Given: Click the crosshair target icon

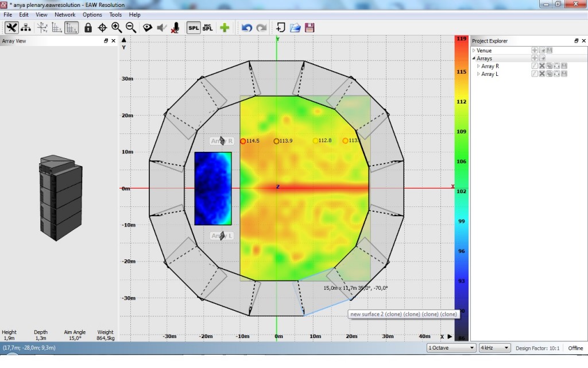Looking at the screenshot, I should coord(102,28).
